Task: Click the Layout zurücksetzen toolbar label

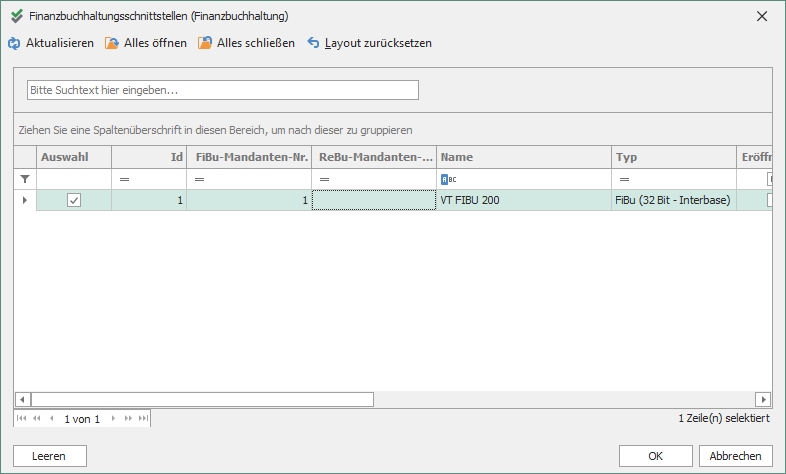Action: pyautogui.click(x=378, y=43)
